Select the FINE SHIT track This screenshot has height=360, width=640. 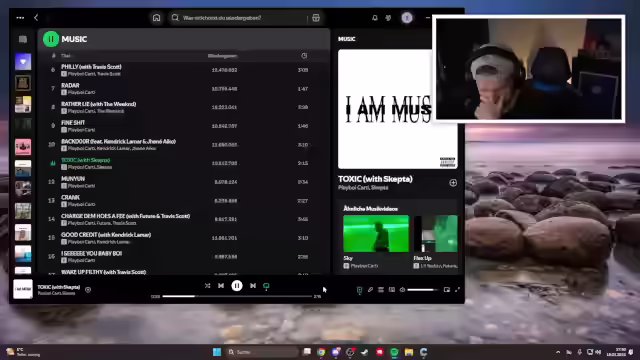pos(184,126)
